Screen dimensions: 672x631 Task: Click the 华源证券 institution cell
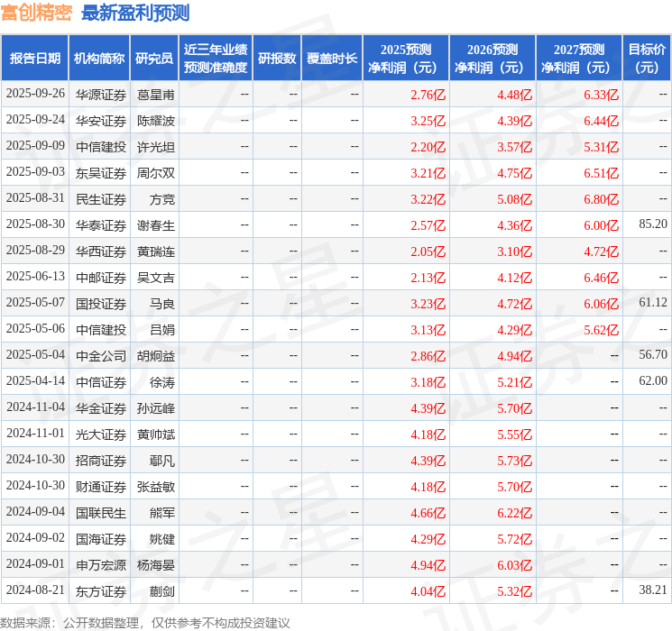pos(101,95)
